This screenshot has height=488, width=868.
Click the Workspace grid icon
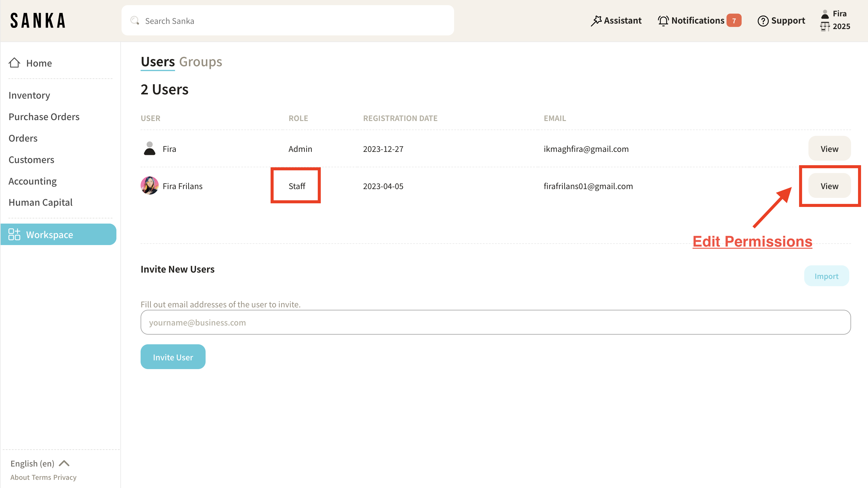point(14,234)
